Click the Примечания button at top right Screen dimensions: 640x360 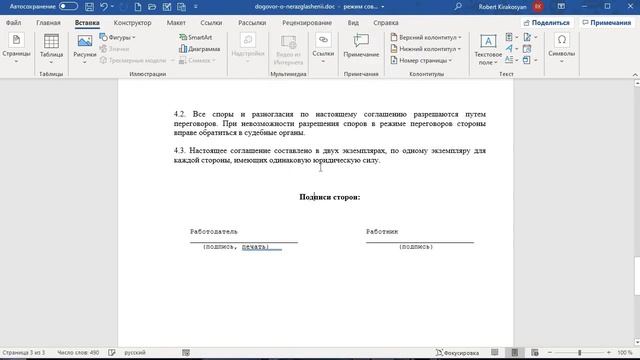[x=607, y=23]
